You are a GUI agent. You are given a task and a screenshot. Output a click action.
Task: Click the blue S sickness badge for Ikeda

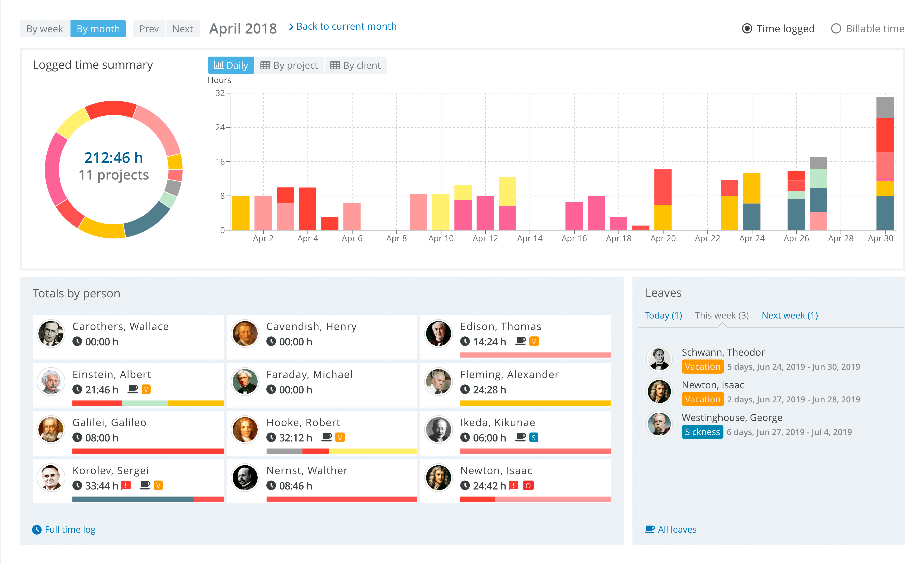[534, 437]
